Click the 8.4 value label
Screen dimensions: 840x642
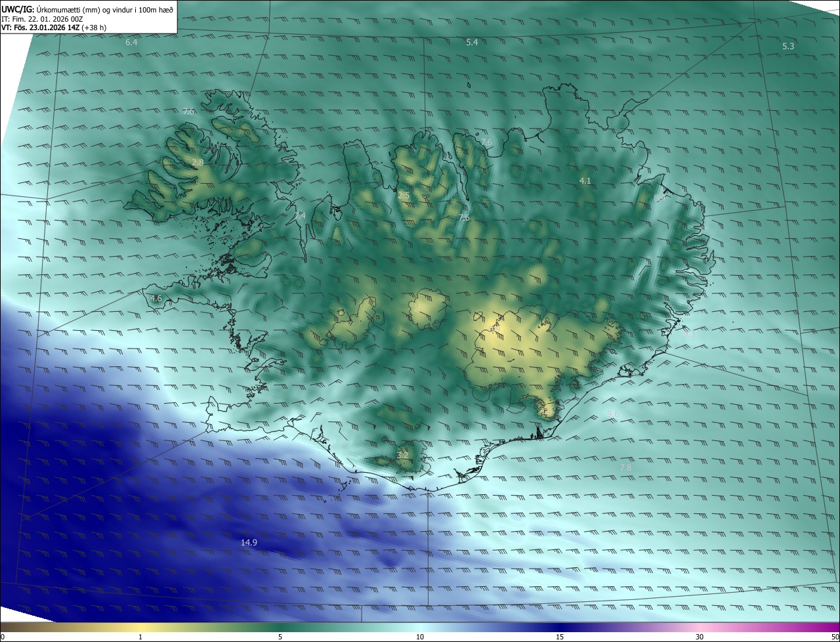[660, 197]
